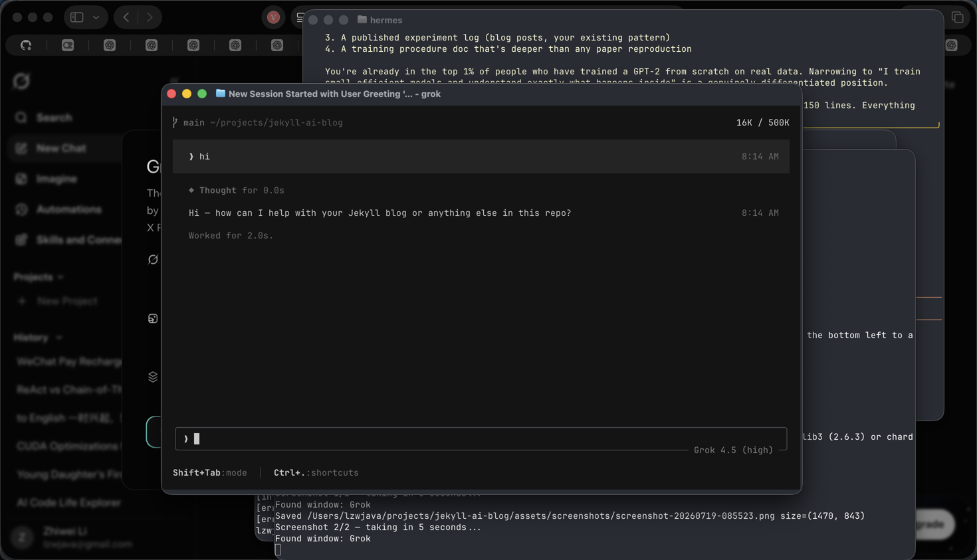Click the 'Hi — how can I help' reply

(x=380, y=213)
